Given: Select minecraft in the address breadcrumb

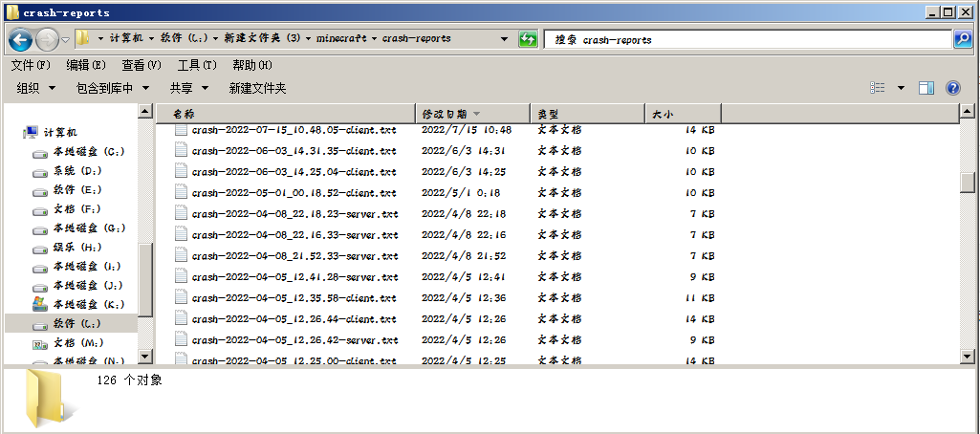Looking at the screenshot, I should coord(341,38).
